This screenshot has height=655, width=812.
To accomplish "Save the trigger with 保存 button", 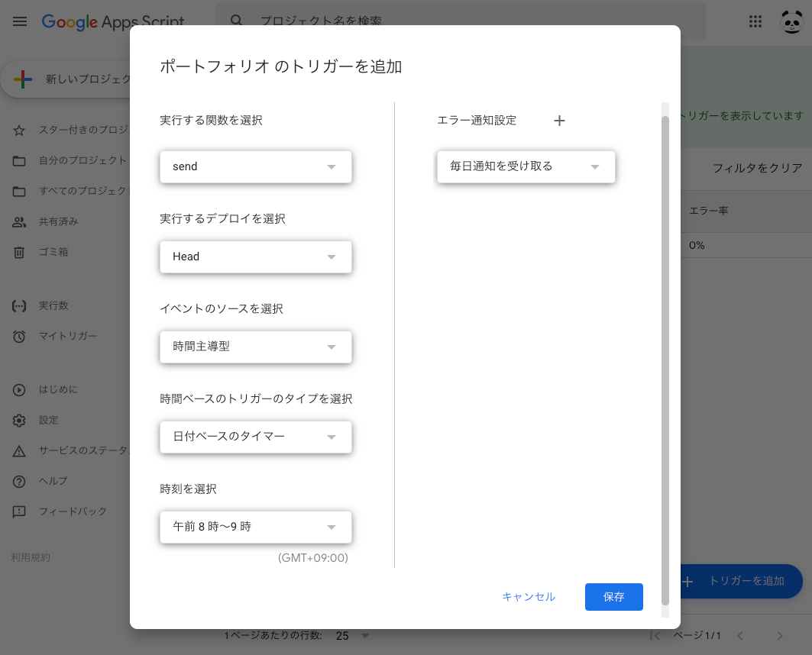I will [x=614, y=597].
